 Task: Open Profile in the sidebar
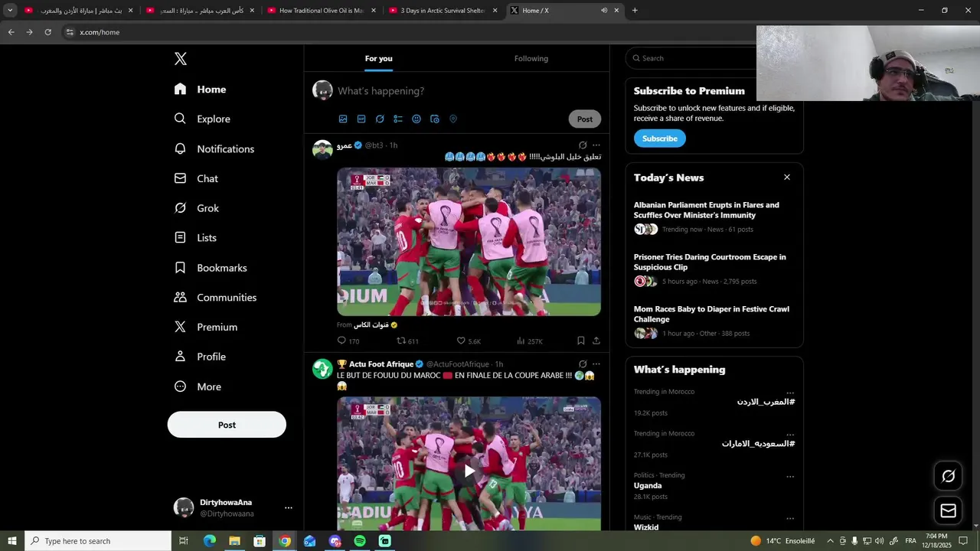click(x=200, y=357)
